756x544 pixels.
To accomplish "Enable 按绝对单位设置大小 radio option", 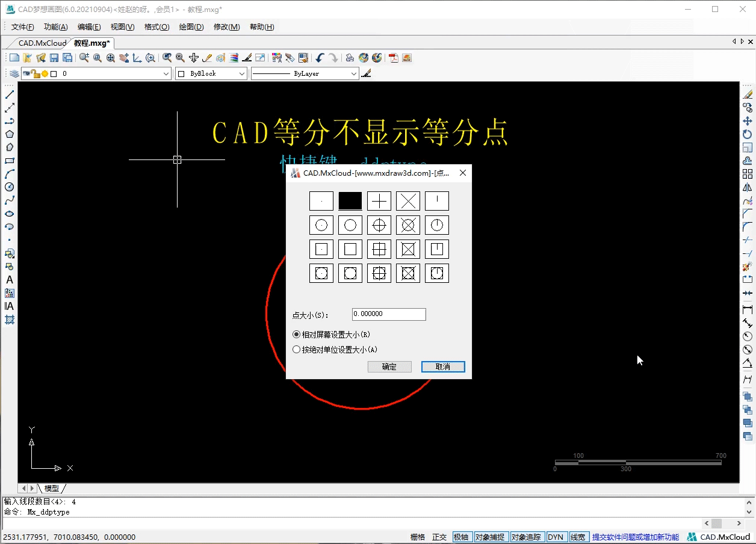I will (x=296, y=349).
